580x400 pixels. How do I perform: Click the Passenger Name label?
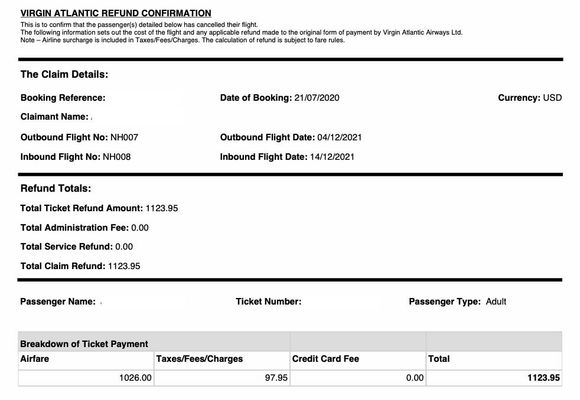click(x=58, y=302)
